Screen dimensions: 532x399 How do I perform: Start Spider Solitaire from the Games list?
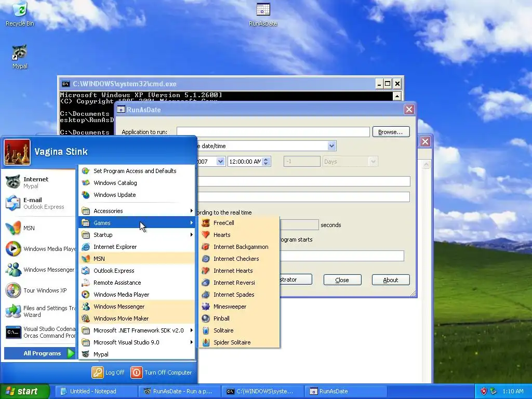point(240,342)
